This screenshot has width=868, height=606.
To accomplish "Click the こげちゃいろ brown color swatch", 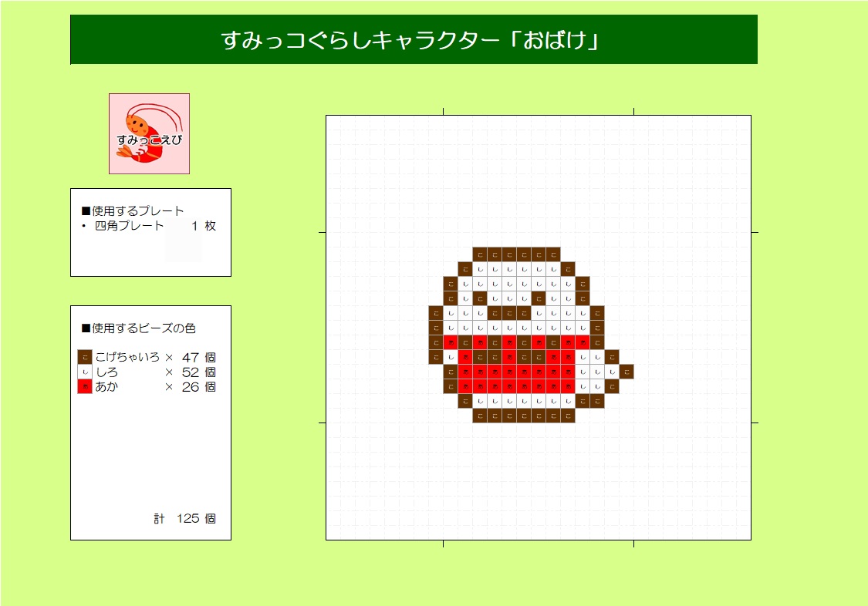I will pyautogui.click(x=85, y=357).
